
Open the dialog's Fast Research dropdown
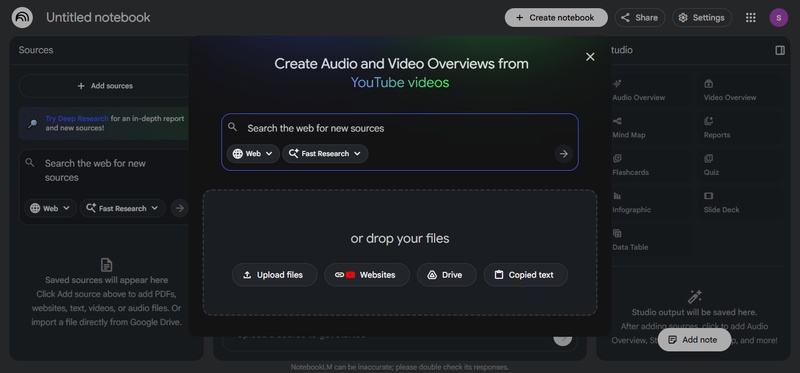(325, 154)
